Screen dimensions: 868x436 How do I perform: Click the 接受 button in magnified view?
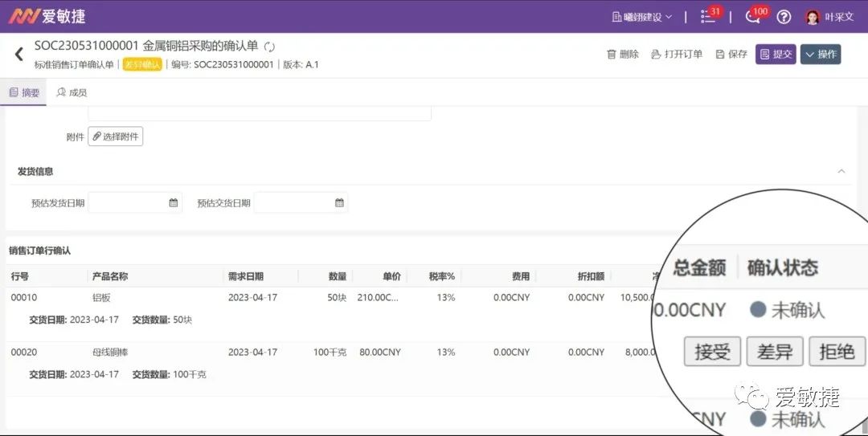712,352
